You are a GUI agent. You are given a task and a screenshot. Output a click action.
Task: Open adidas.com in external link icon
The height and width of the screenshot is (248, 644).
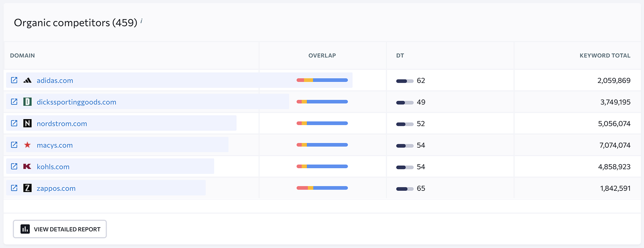click(14, 80)
